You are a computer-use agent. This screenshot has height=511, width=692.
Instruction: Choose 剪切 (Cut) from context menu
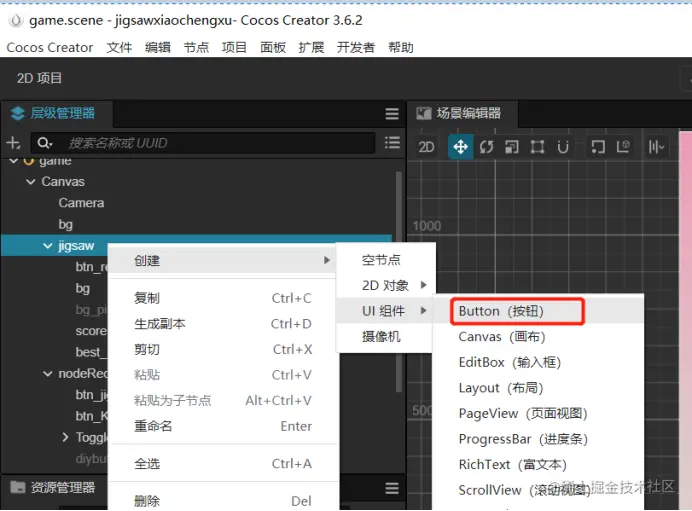(223, 349)
